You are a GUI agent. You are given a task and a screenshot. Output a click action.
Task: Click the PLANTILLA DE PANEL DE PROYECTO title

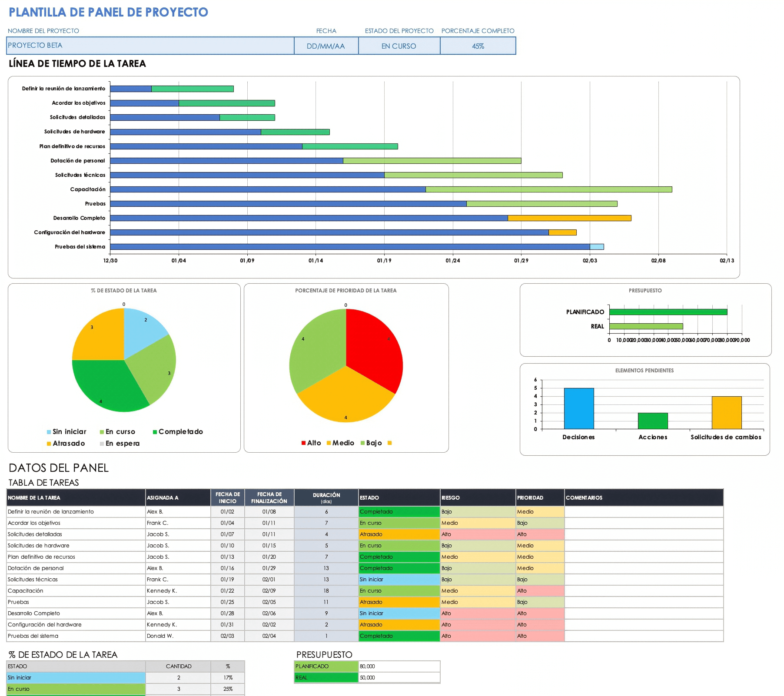109,12
